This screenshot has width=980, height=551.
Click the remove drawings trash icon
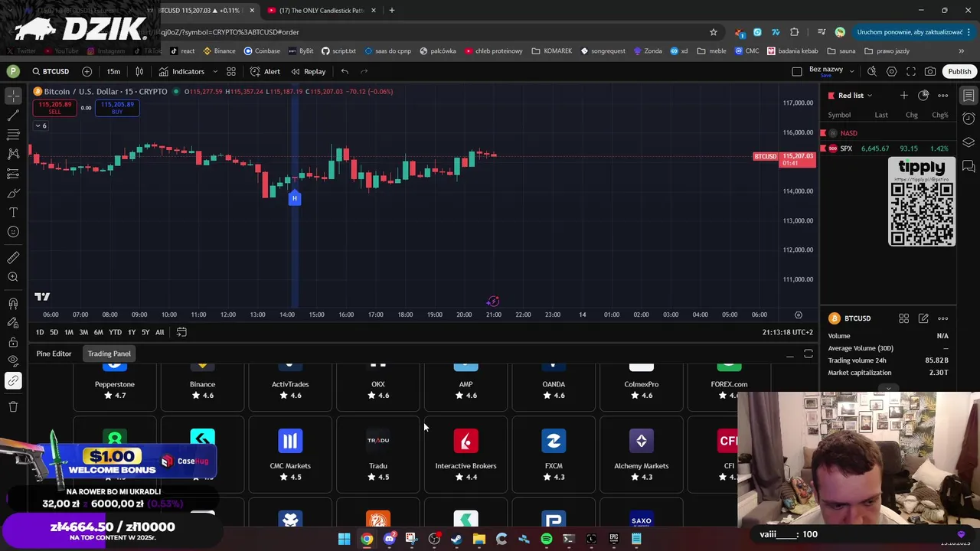13,406
